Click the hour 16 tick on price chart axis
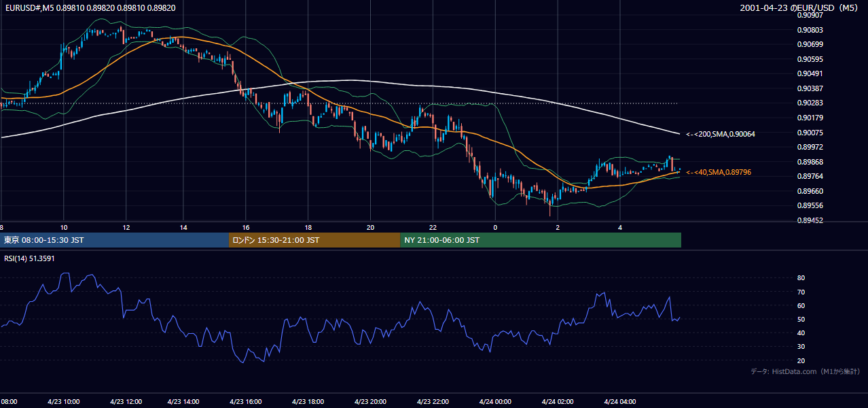 point(246,227)
